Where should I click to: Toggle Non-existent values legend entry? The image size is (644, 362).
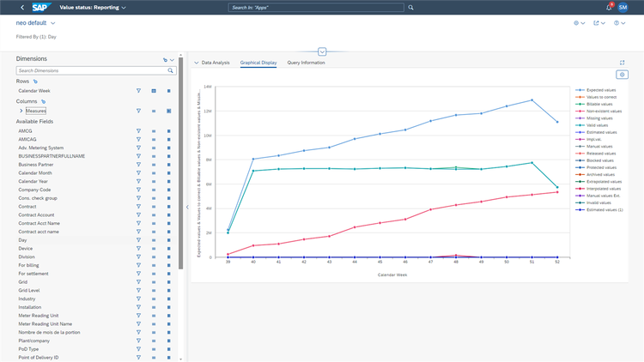[598, 112]
